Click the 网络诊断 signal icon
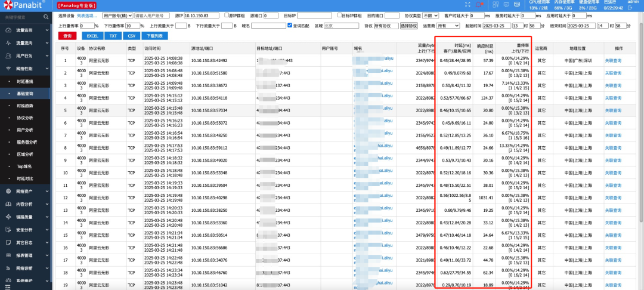Viewport: 644px width, 290px height. (x=8, y=269)
